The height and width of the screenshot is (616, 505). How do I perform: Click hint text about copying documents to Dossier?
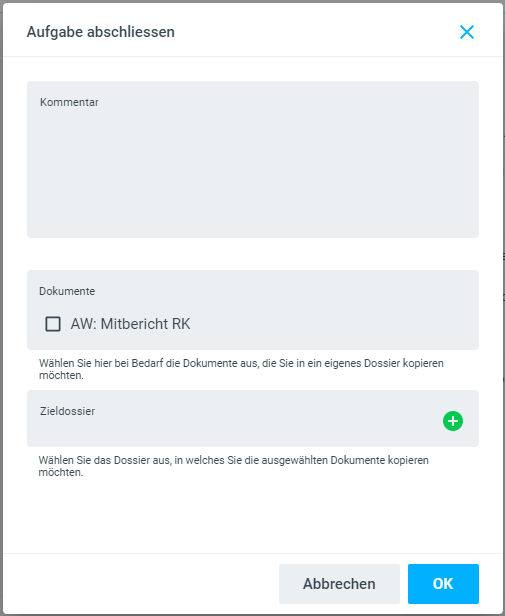[x=241, y=369]
